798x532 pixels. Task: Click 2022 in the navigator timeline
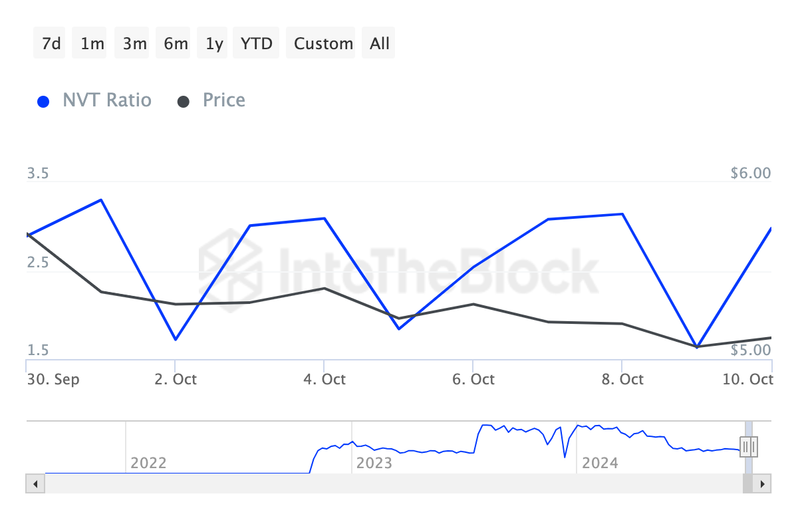148,462
